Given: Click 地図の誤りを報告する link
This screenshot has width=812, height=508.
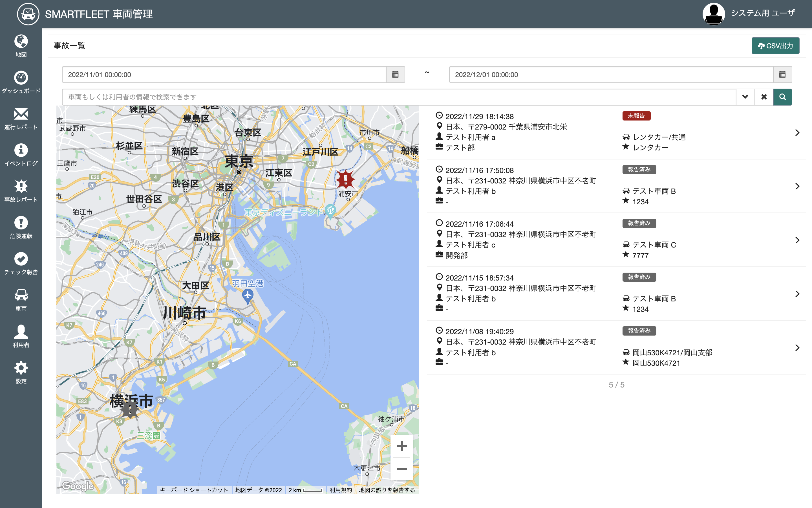Looking at the screenshot, I should [387, 490].
